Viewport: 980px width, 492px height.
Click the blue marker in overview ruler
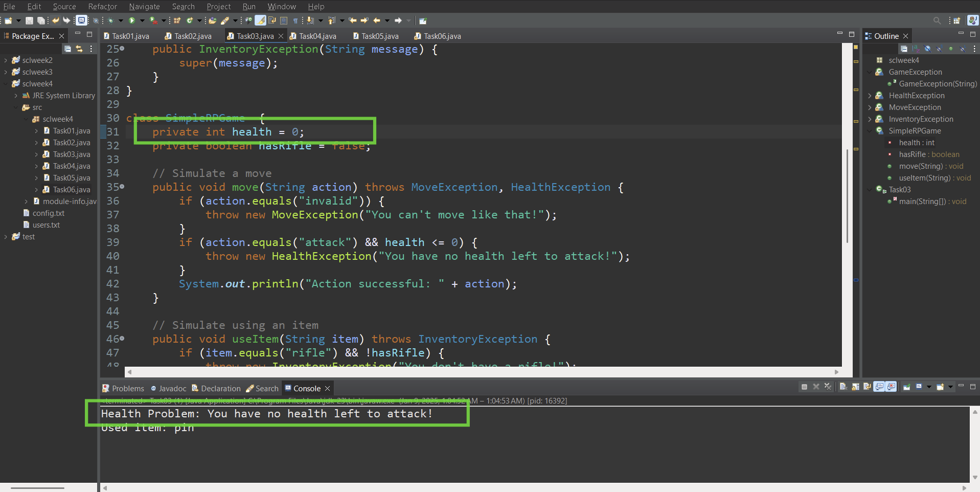(x=856, y=280)
